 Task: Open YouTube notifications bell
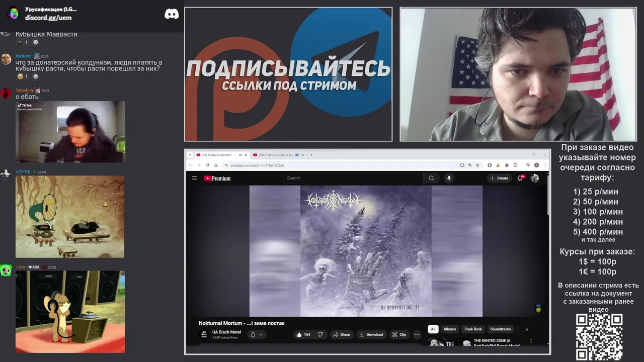coord(520,178)
